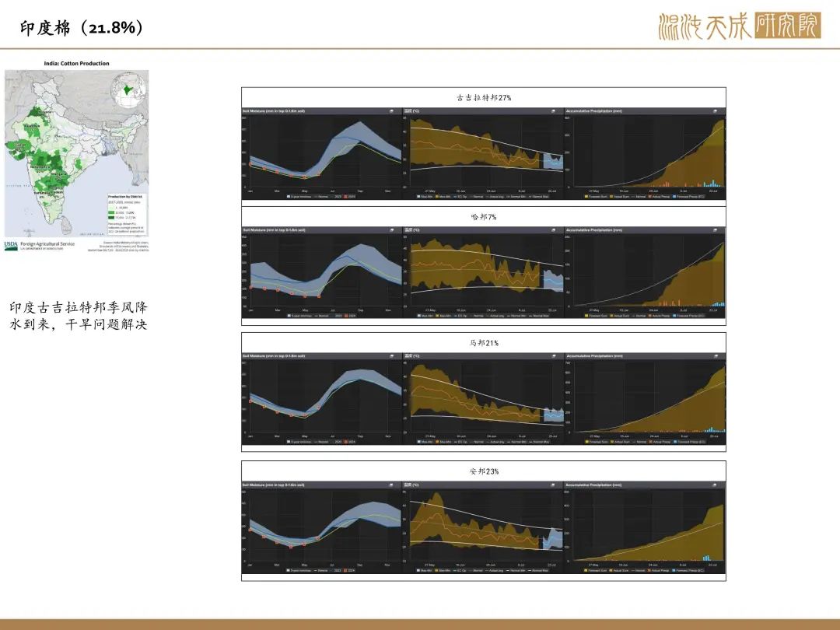This screenshot has height=630, width=840.
Task: Toggle 5-year min/max in 古吉拉特邦 soil moisture legend
Action: tap(297, 197)
